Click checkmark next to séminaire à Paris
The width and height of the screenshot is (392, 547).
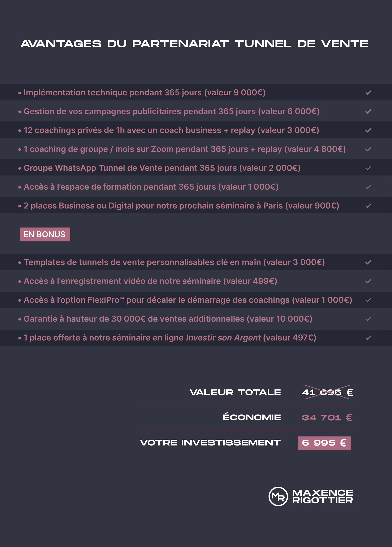(368, 206)
